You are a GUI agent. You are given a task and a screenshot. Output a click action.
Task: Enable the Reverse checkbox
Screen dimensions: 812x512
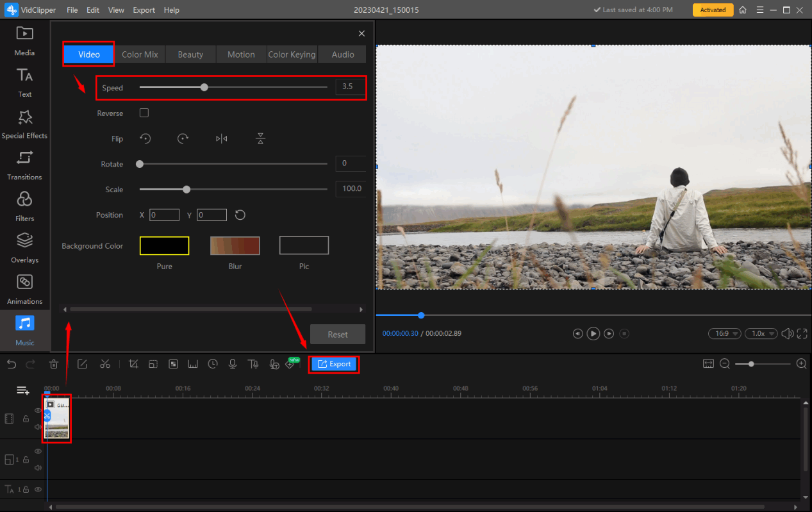144,113
